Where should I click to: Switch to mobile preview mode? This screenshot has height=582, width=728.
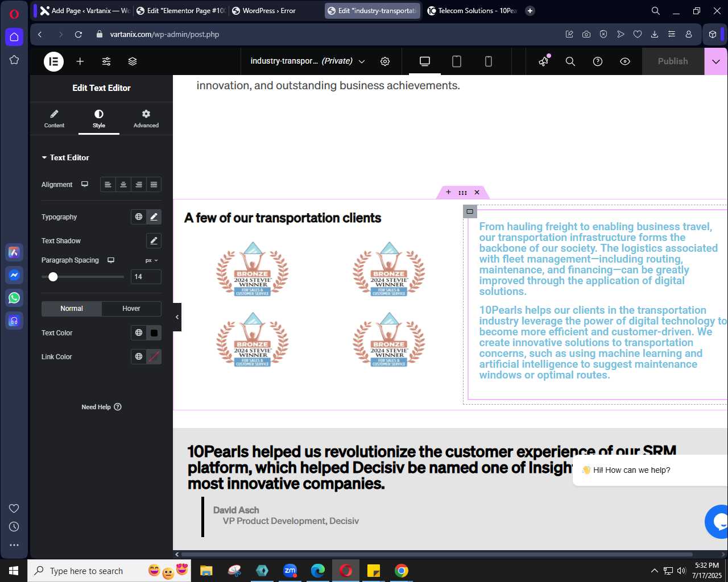pyautogui.click(x=489, y=61)
